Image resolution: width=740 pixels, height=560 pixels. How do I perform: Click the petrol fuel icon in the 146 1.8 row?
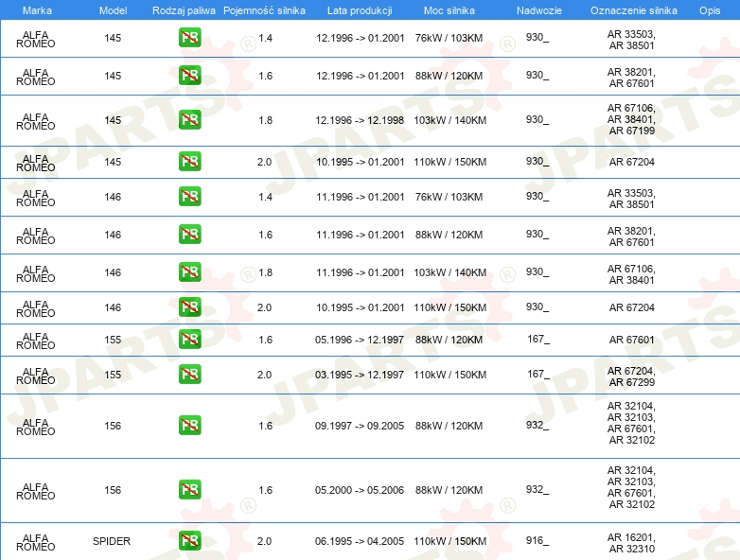[189, 271]
